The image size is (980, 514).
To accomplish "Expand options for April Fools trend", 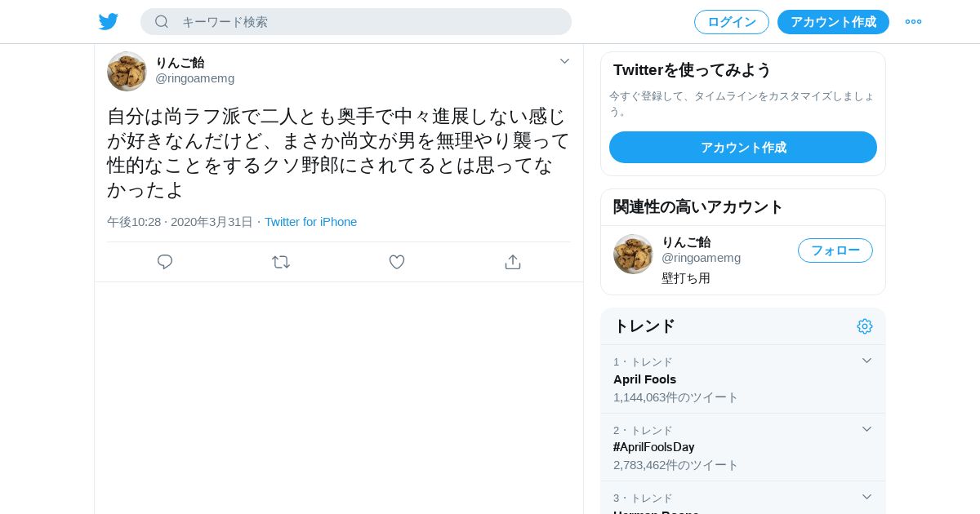I will click(866, 361).
